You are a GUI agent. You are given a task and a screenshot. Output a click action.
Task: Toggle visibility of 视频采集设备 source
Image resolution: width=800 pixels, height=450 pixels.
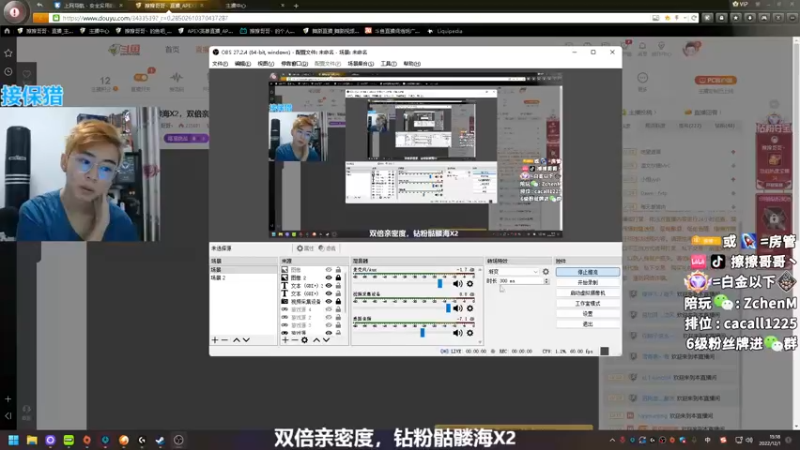[x=329, y=302]
